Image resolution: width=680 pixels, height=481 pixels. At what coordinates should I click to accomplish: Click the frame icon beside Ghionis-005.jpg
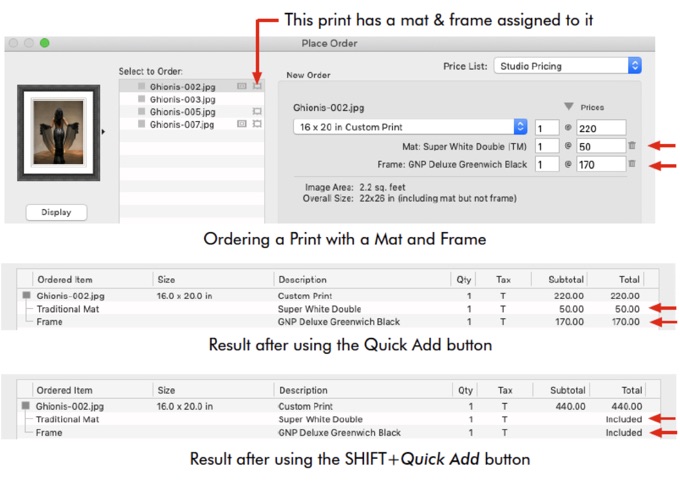point(257,111)
